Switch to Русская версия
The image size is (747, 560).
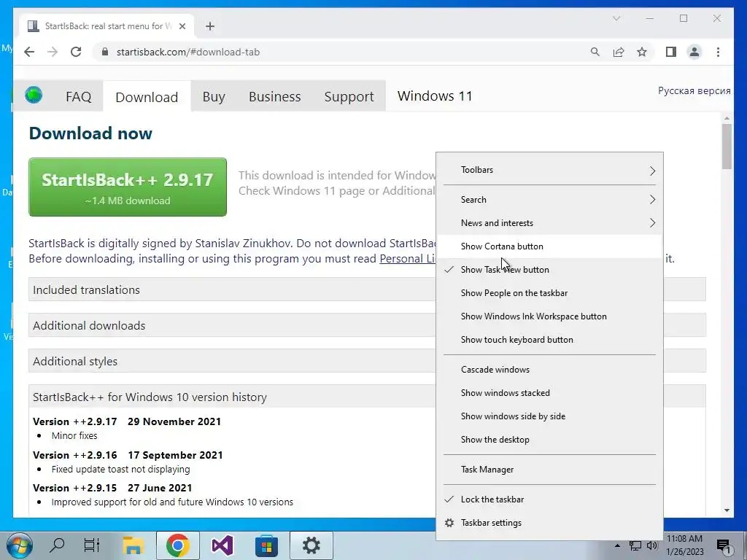click(694, 90)
